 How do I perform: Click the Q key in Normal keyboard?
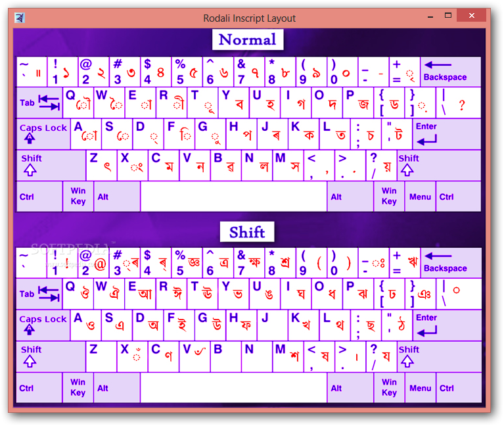78,103
